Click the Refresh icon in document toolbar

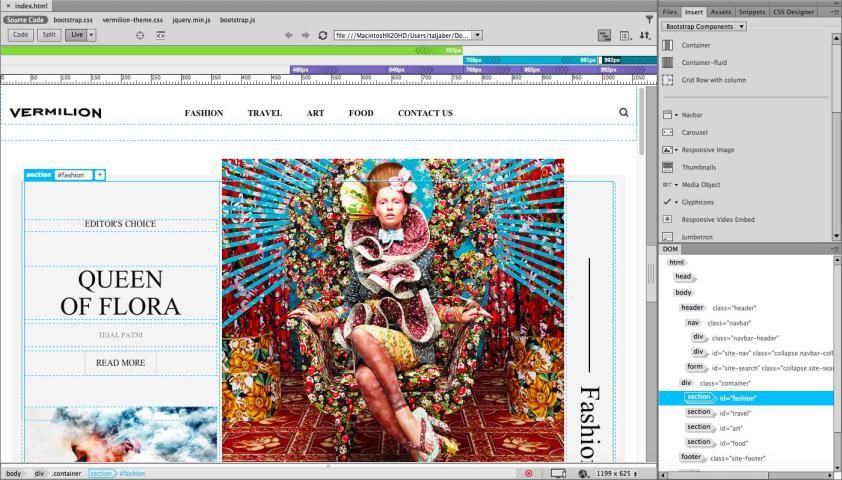[x=322, y=35]
